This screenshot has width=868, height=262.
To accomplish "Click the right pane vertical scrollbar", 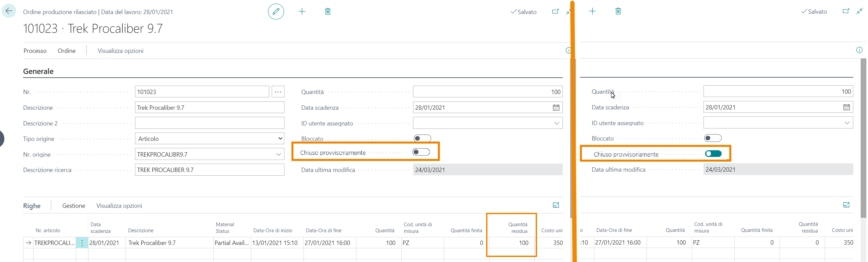I will click(x=863, y=135).
